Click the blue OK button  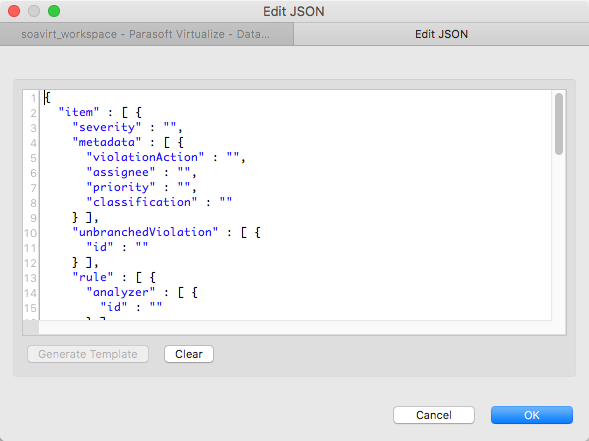[532, 415]
